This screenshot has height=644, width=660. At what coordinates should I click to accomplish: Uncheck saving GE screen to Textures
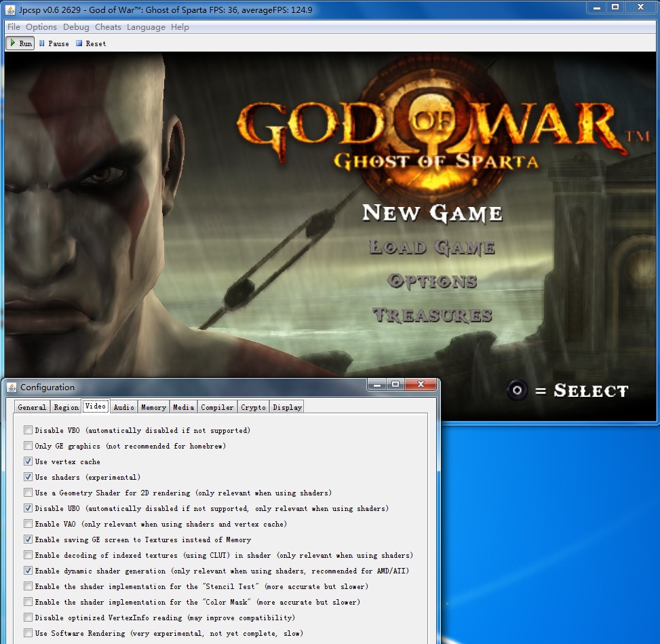(x=28, y=539)
